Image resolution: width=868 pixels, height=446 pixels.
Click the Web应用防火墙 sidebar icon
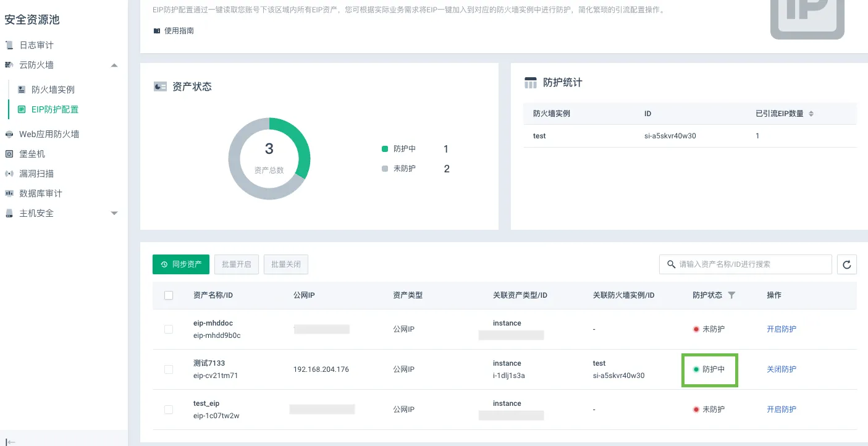coord(9,134)
